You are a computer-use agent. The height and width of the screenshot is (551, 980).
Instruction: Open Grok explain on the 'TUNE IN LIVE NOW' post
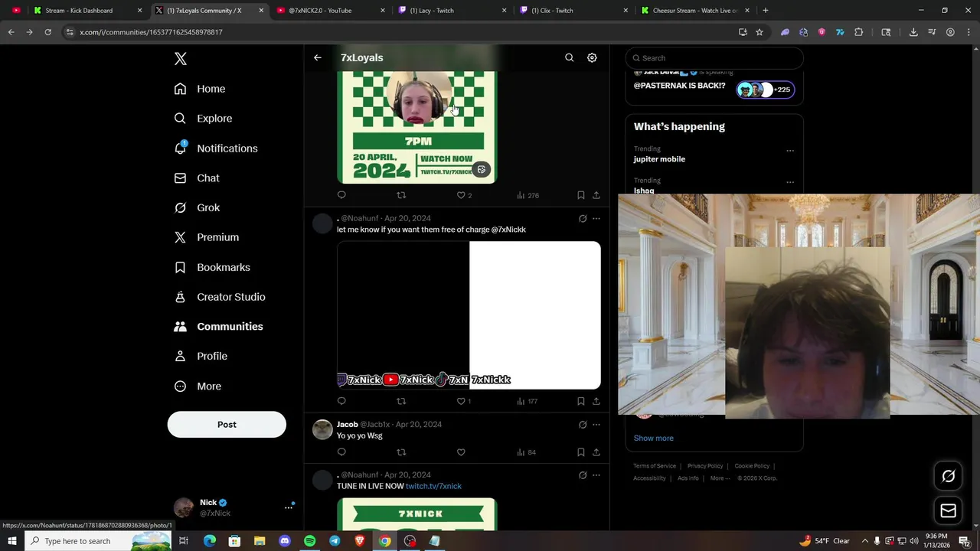coord(583,475)
